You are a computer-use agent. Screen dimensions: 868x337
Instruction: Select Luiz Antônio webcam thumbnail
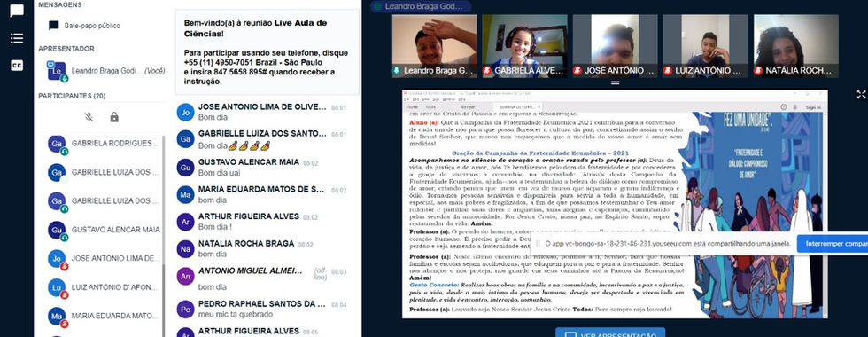coord(706,46)
